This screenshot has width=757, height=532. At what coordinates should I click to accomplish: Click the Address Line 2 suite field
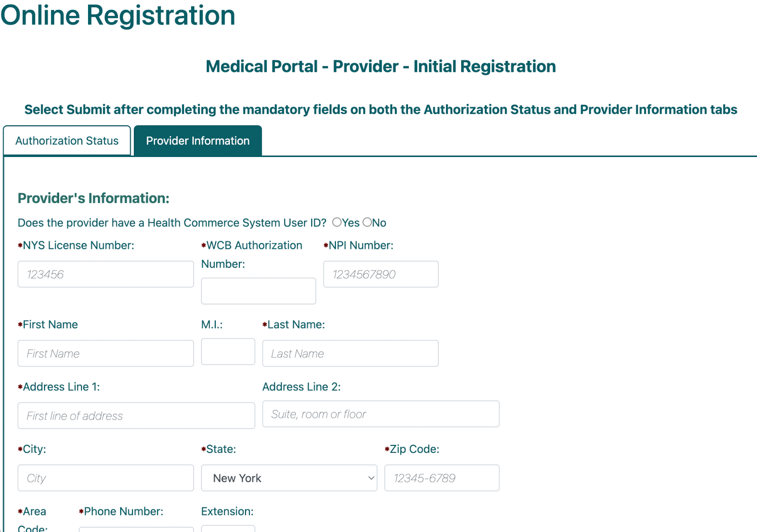pyautogui.click(x=380, y=414)
